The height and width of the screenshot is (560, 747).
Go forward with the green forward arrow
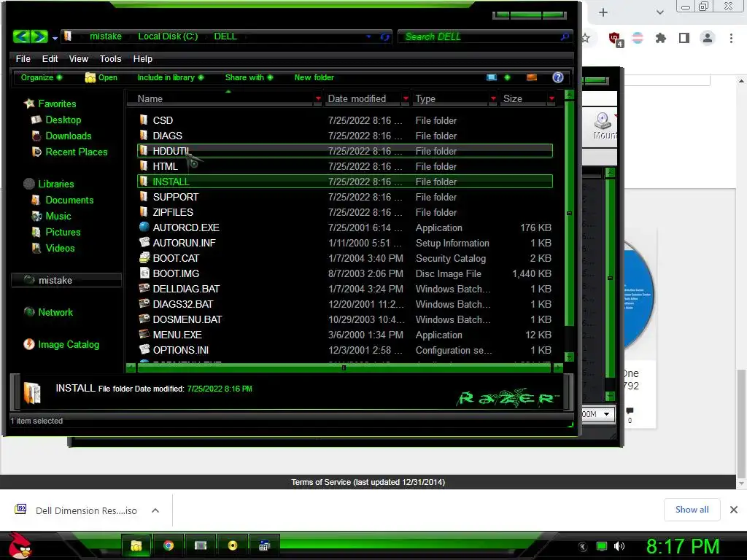(x=39, y=36)
